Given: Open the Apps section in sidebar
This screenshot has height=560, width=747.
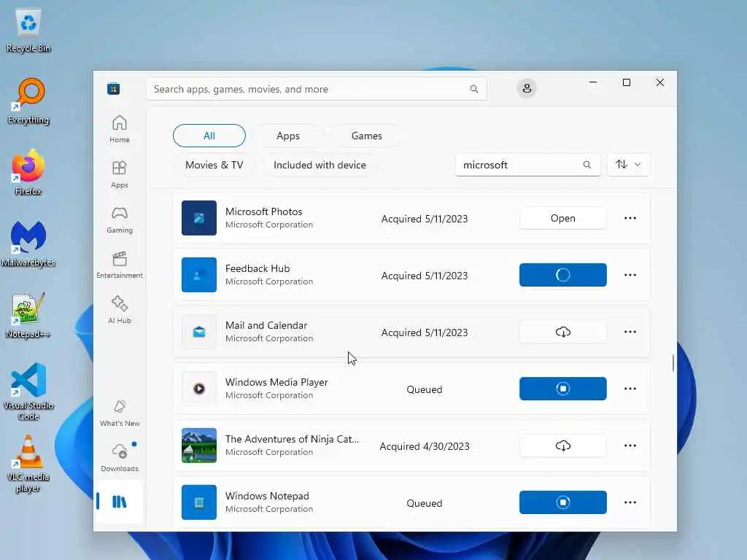Looking at the screenshot, I should tap(119, 174).
